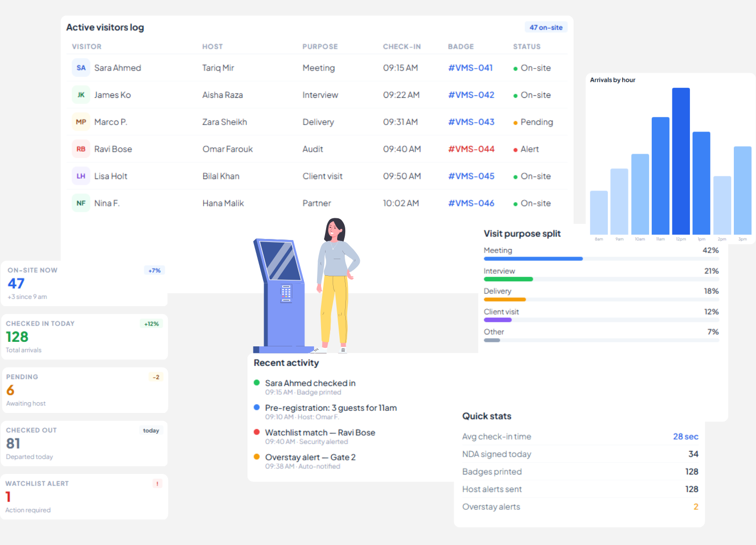Click the LH avatar for Lisa Holt
Screen dimensions: 756x545
click(x=81, y=176)
